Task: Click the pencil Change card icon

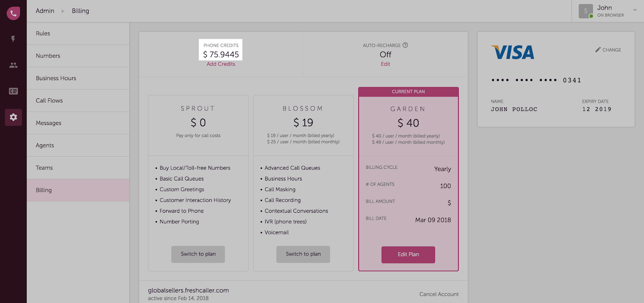Action: (598, 50)
